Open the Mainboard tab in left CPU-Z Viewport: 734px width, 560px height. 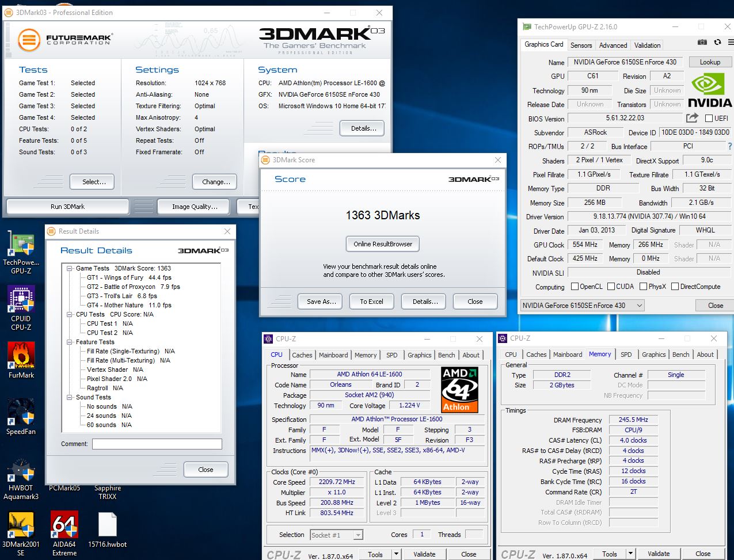[333, 355]
